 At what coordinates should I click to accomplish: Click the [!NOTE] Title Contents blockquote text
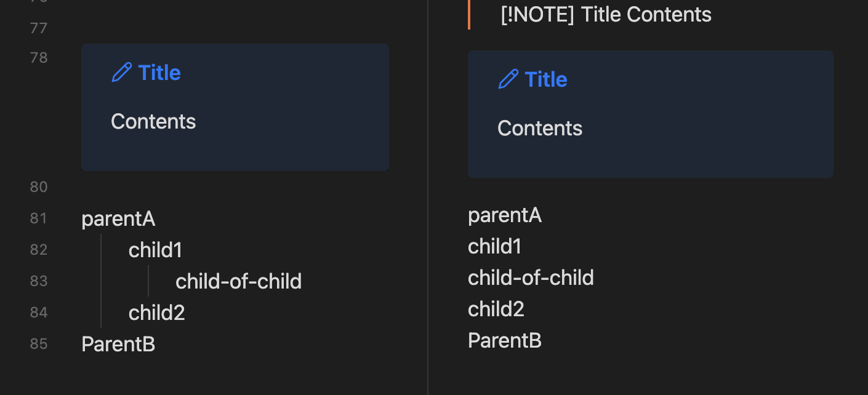pyautogui.click(x=606, y=15)
